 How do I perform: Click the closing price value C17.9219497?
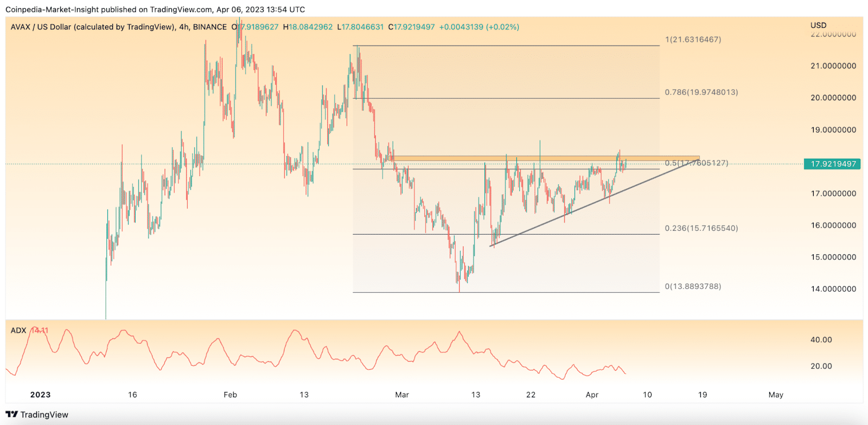click(412, 27)
